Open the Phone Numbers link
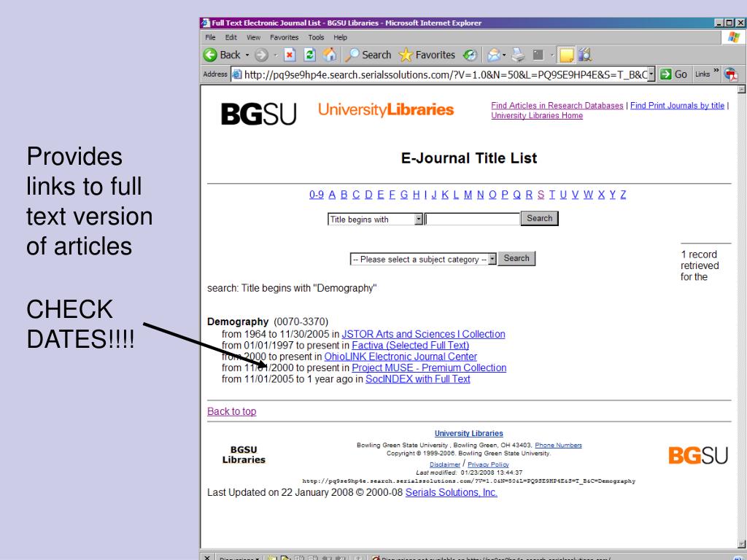This screenshot has height=560, width=747. point(558,446)
